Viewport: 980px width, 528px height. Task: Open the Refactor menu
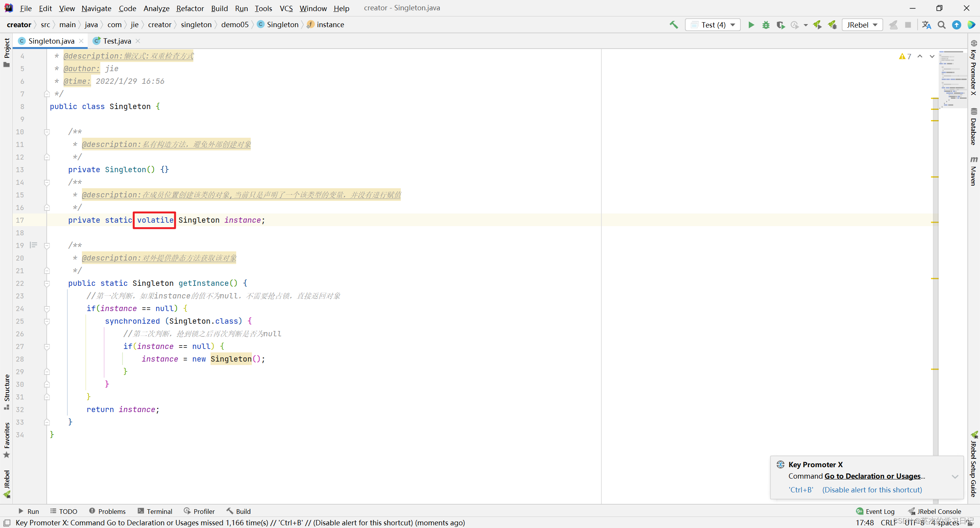pyautogui.click(x=190, y=8)
